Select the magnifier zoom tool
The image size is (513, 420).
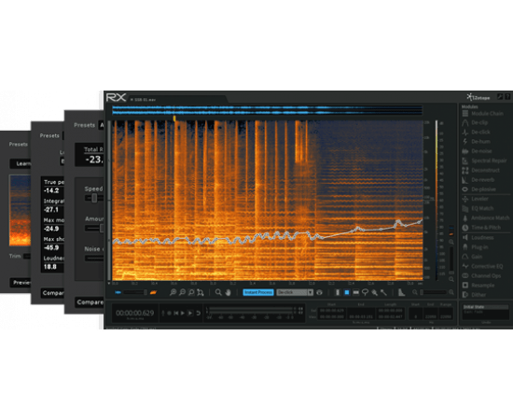click(x=218, y=292)
